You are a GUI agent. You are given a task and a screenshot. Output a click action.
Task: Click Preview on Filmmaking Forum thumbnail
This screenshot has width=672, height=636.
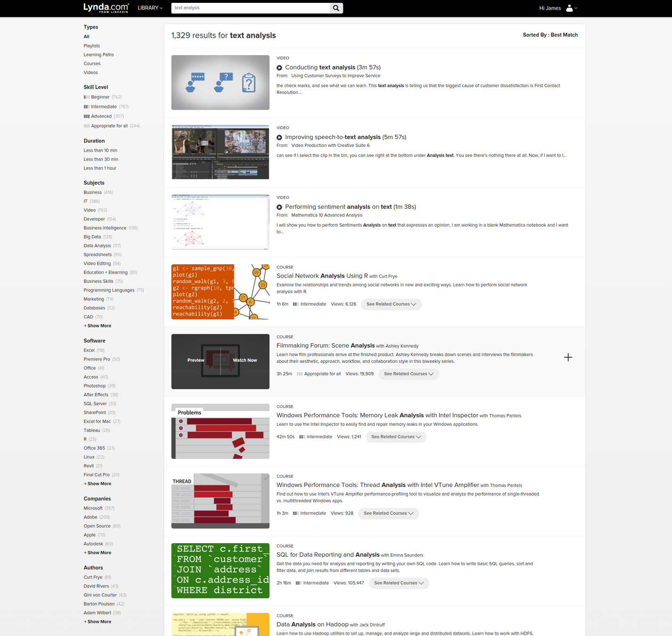click(196, 360)
